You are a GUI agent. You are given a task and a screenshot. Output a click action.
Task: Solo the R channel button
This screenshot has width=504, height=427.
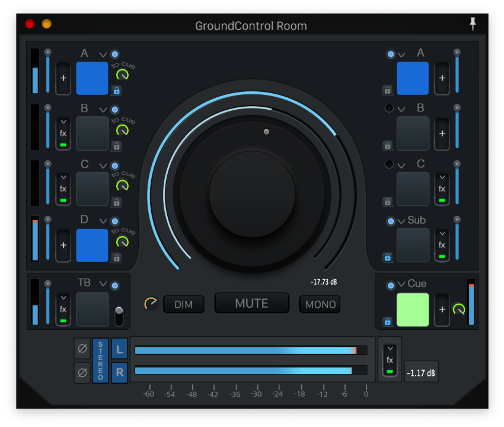(119, 372)
